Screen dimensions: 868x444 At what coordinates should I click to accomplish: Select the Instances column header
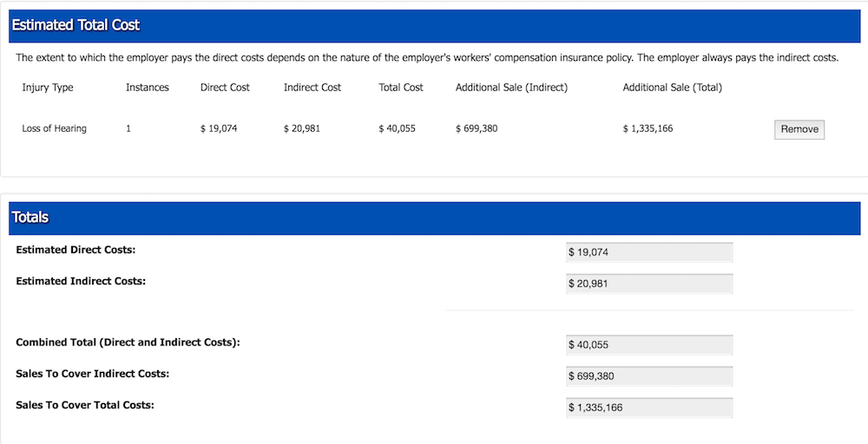tap(148, 88)
